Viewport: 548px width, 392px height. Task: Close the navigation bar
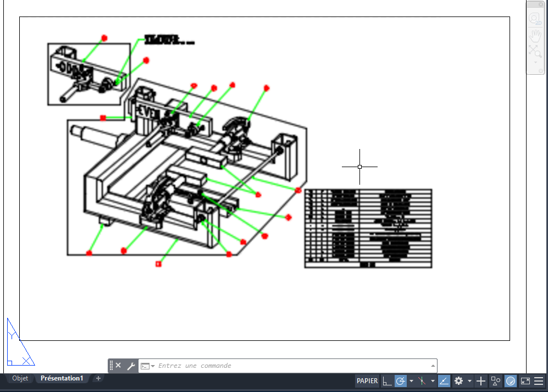[x=541, y=4]
